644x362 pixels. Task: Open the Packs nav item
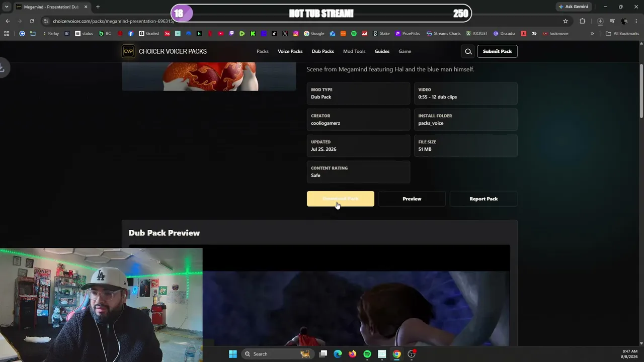tap(263, 51)
